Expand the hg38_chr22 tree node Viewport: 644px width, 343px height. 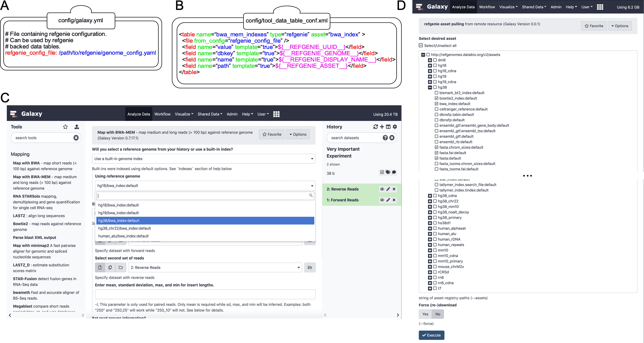pyautogui.click(x=430, y=201)
